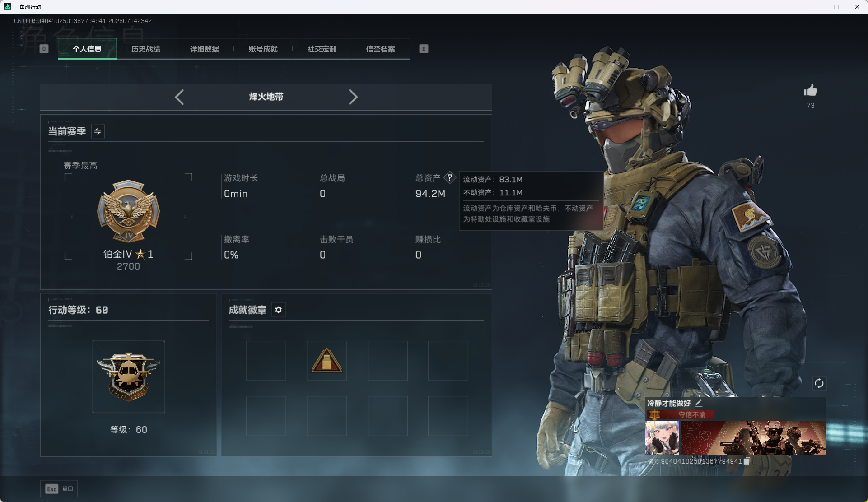Edit the signature with pencil icon
Viewport: 868px width, 502px height.
699,403
